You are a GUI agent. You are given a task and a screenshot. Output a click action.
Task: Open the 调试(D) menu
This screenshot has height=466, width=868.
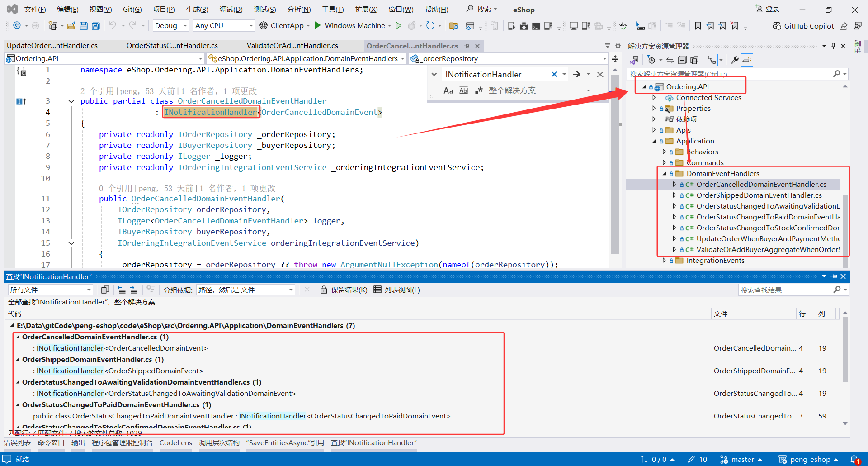(x=231, y=10)
